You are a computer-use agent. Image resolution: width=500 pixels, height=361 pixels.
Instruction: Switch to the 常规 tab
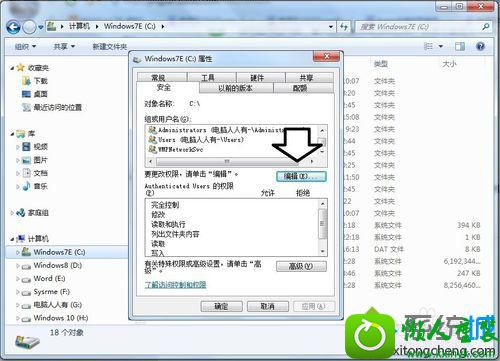click(x=162, y=77)
